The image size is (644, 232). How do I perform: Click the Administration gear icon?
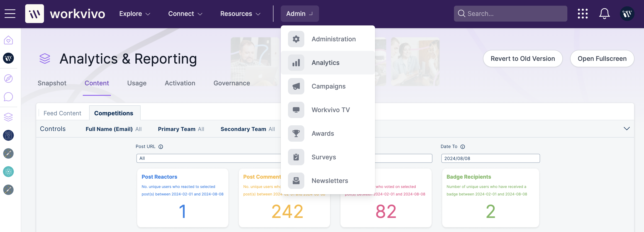pos(296,39)
